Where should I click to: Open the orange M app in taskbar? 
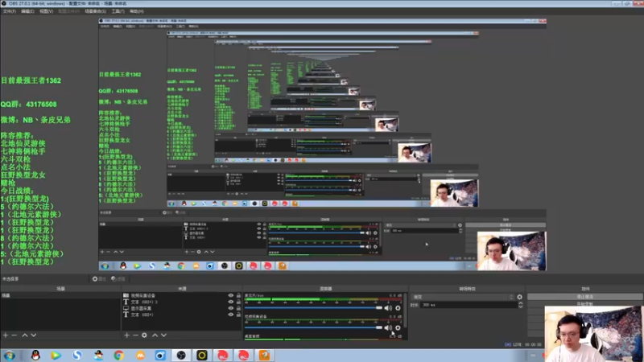[x=140, y=356]
